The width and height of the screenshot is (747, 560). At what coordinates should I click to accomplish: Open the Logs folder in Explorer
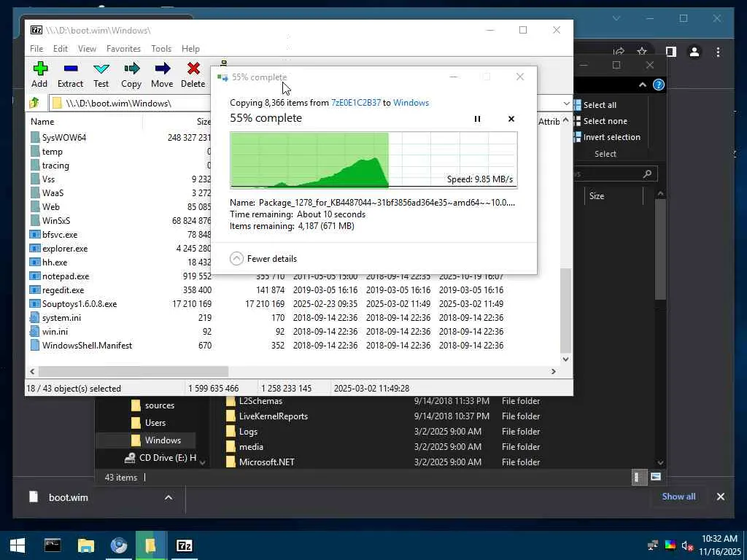point(248,432)
